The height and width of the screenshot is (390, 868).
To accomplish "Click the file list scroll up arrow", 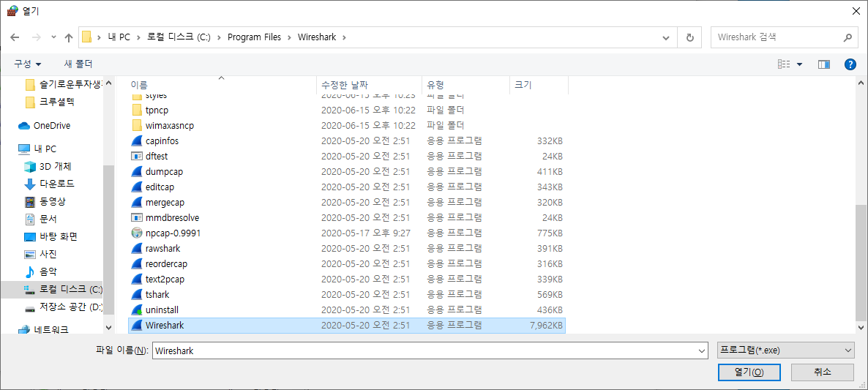I will [861, 83].
